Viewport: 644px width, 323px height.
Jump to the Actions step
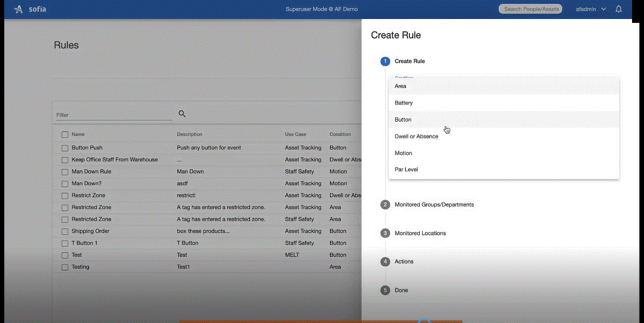tap(404, 261)
